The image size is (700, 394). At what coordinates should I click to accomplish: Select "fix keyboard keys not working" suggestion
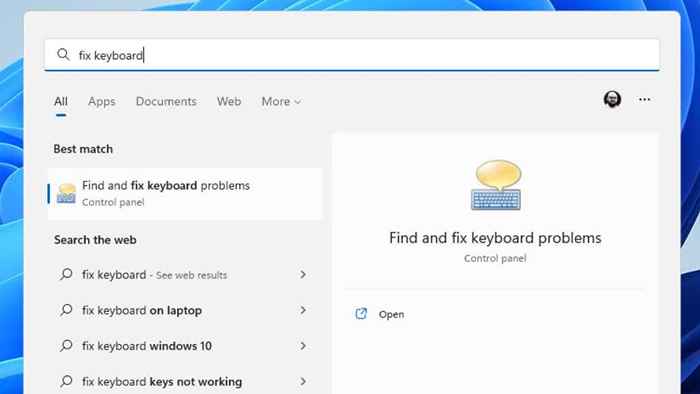click(185, 382)
